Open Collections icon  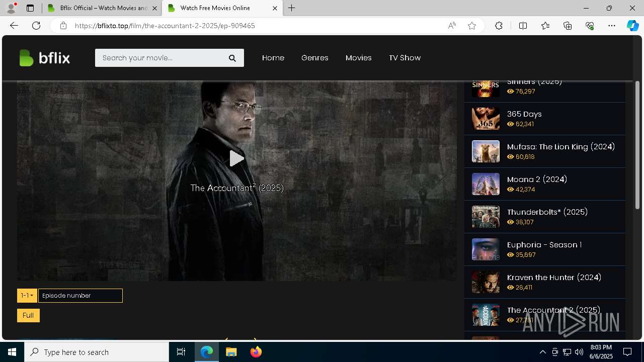click(568, 26)
